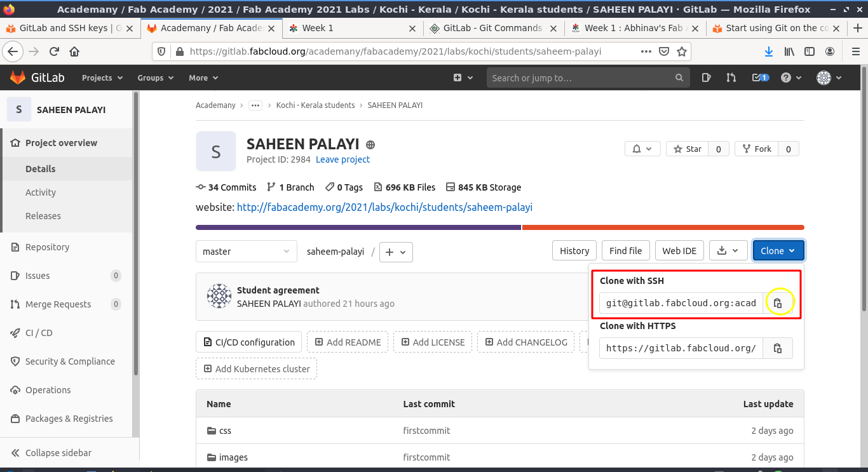Screen dimensions: 868x472
Task: Toggle the Firefox sidebar view icon
Action: point(810,51)
